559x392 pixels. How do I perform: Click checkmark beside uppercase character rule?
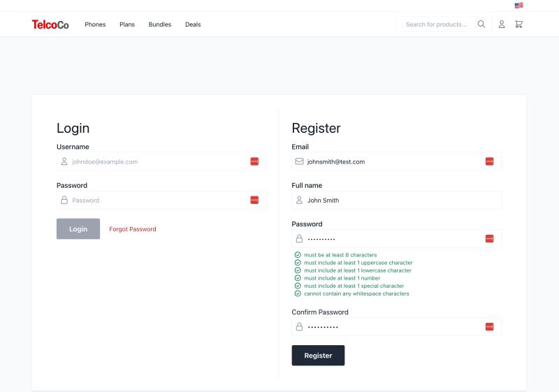coord(298,263)
